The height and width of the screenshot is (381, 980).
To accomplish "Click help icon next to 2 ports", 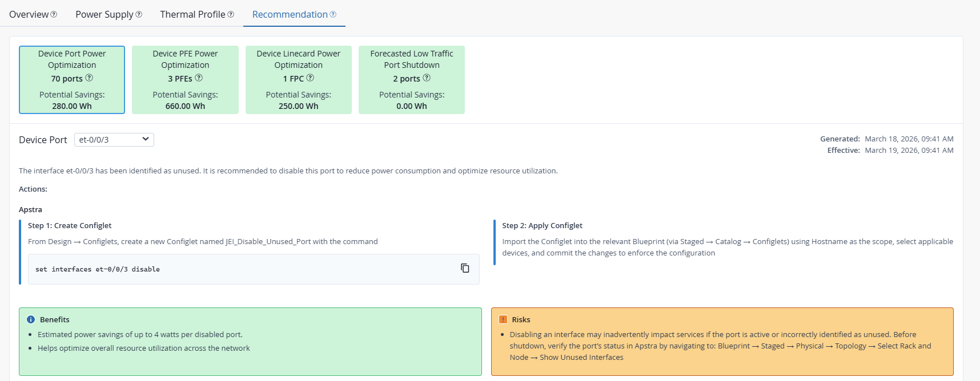I will [x=427, y=78].
